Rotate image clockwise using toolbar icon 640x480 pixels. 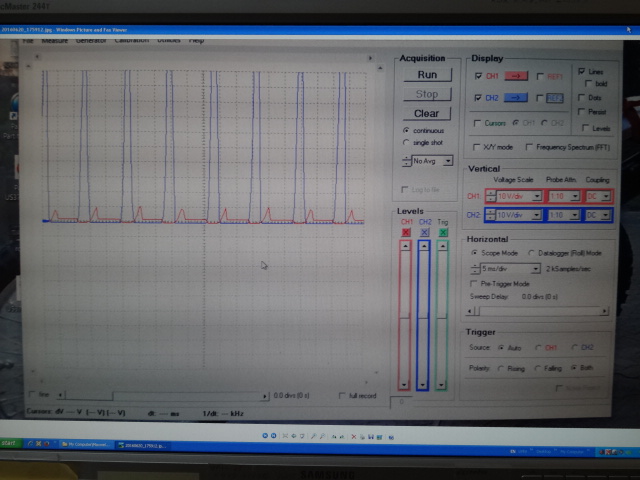(334, 437)
